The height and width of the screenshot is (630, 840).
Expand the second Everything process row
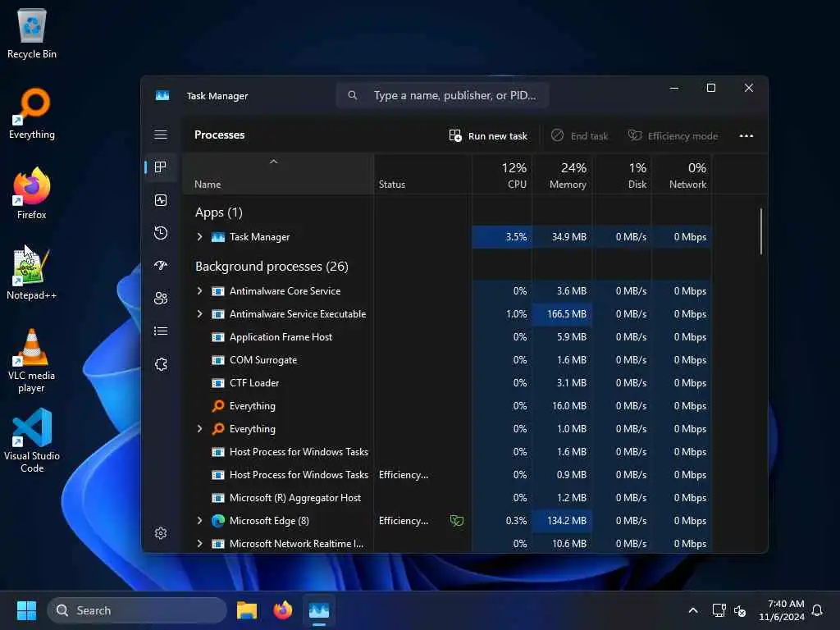tap(199, 428)
